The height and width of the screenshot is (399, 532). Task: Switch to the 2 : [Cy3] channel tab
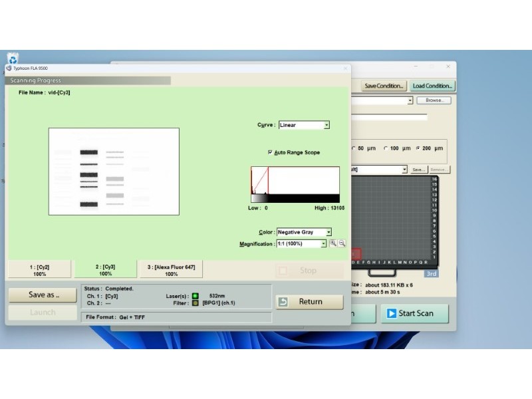click(106, 270)
